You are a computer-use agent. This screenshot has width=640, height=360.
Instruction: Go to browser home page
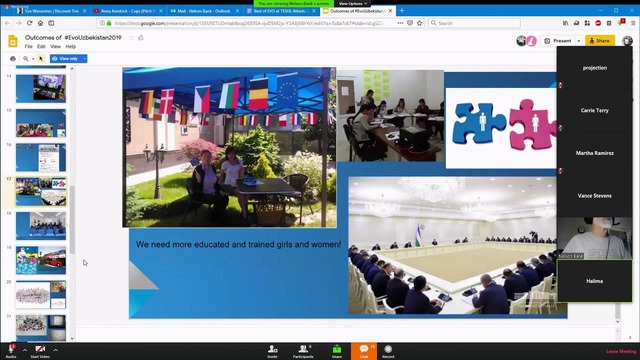pyautogui.click(x=40, y=23)
